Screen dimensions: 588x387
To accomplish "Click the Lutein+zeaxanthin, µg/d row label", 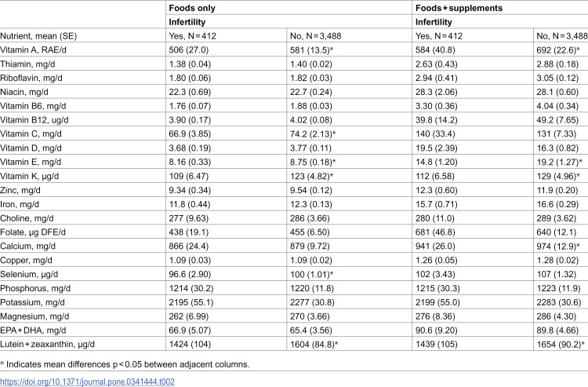I will (x=47, y=344).
